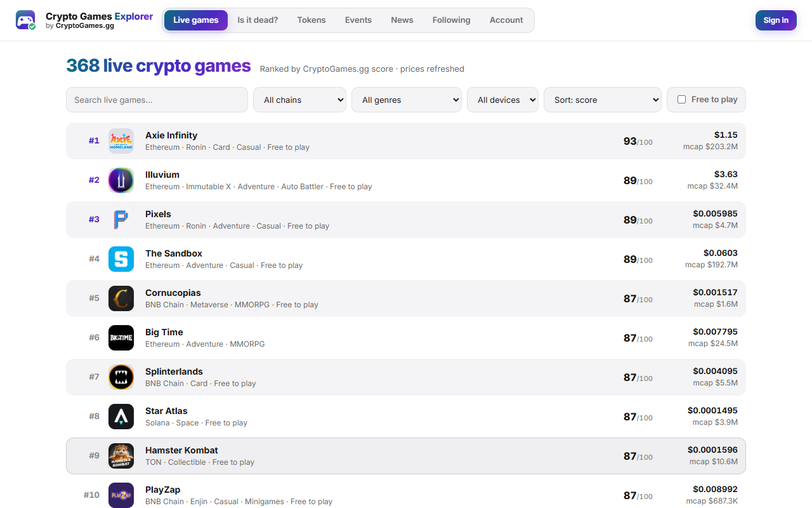Open the All chains dropdown

click(x=299, y=100)
